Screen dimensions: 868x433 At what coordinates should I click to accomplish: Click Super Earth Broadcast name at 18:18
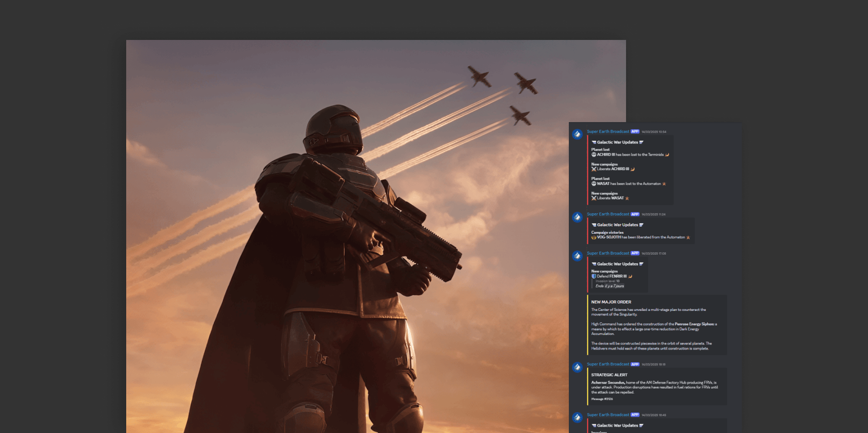point(608,364)
